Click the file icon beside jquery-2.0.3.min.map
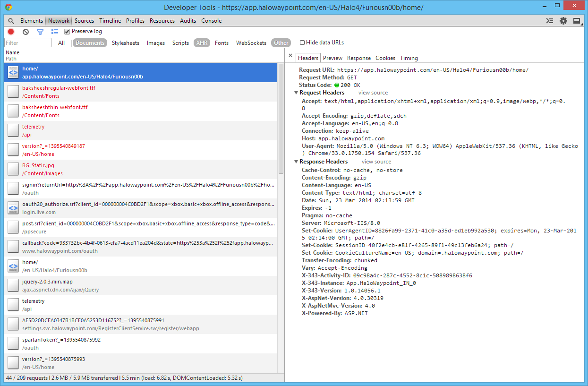The width and height of the screenshot is (588, 386). coord(13,286)
